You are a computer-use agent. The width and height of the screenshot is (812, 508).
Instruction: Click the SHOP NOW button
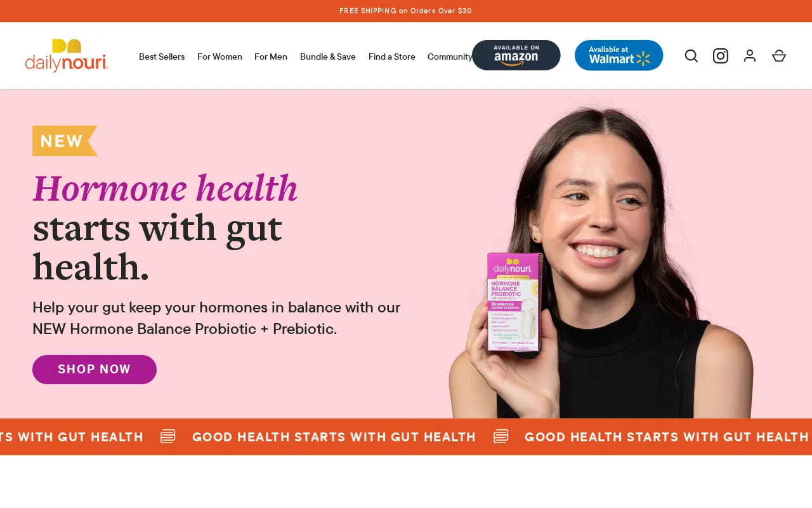(95, 370)
